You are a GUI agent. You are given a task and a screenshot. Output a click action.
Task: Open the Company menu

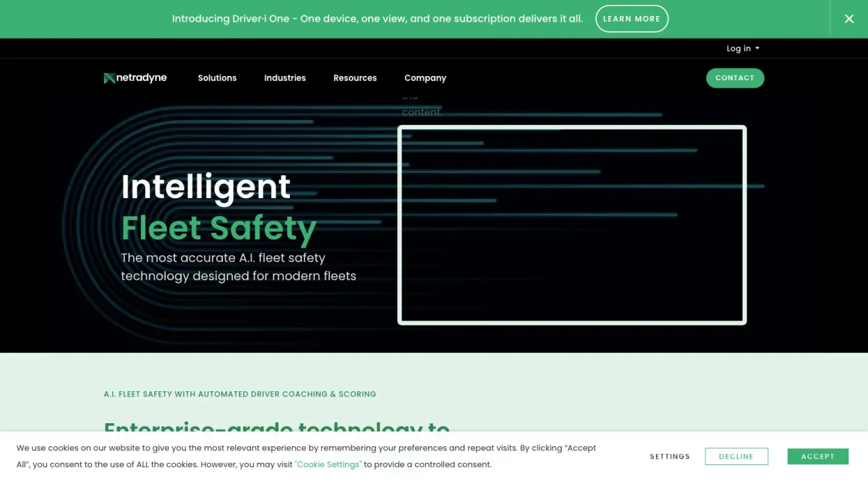pos(425,78)
